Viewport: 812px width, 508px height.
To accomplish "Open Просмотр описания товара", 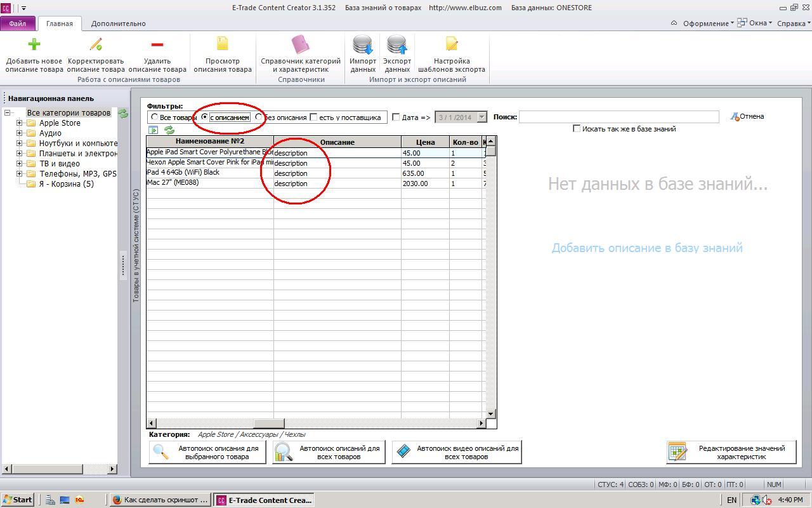I will click(x=223, y=55).
